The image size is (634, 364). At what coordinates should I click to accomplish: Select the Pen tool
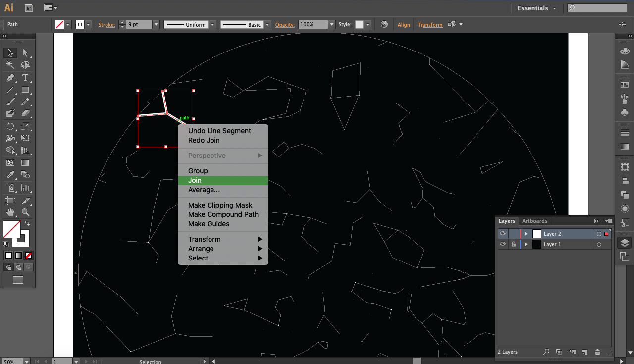pos(10,78)
